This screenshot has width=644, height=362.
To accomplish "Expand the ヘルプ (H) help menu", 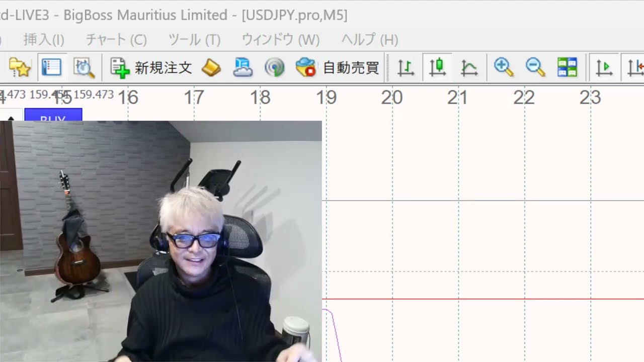I will pos(370,39).
